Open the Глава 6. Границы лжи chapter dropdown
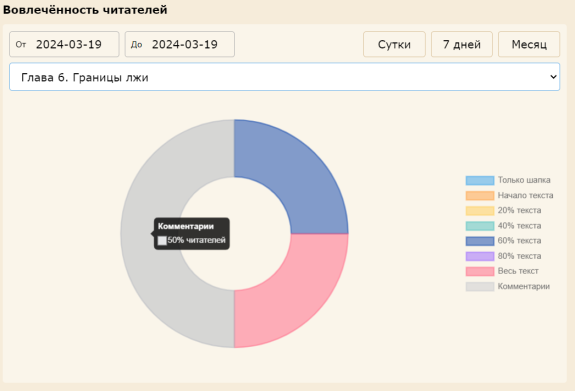 point(284,77)
